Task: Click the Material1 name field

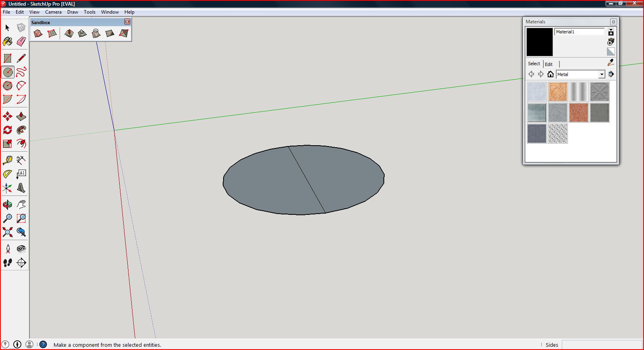Action: (580, 32)
